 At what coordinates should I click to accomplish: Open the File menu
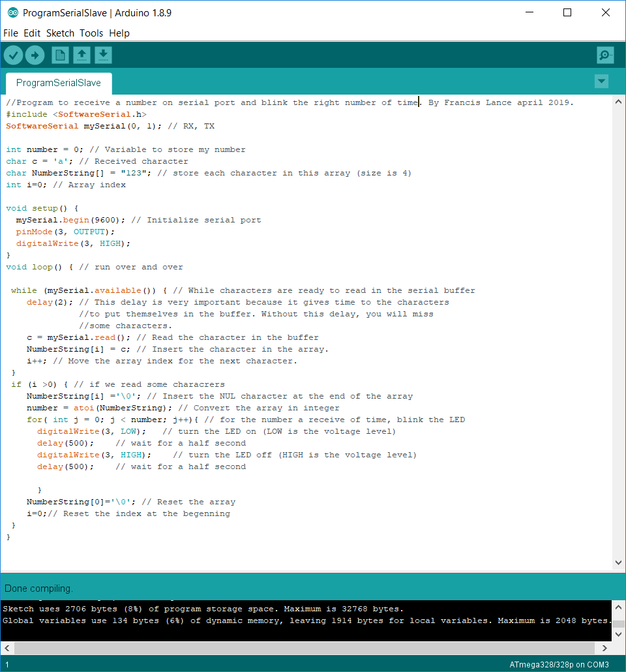click(10, 33)
